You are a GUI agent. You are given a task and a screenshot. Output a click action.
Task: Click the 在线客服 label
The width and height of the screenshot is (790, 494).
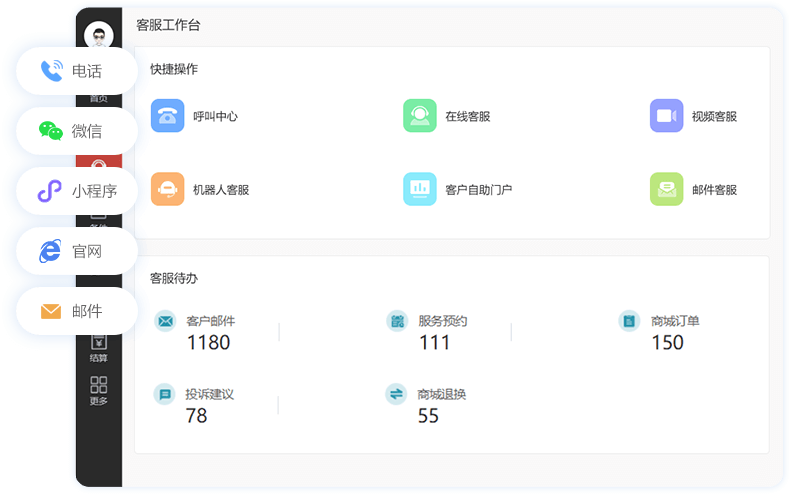click(x=468, y=116)
